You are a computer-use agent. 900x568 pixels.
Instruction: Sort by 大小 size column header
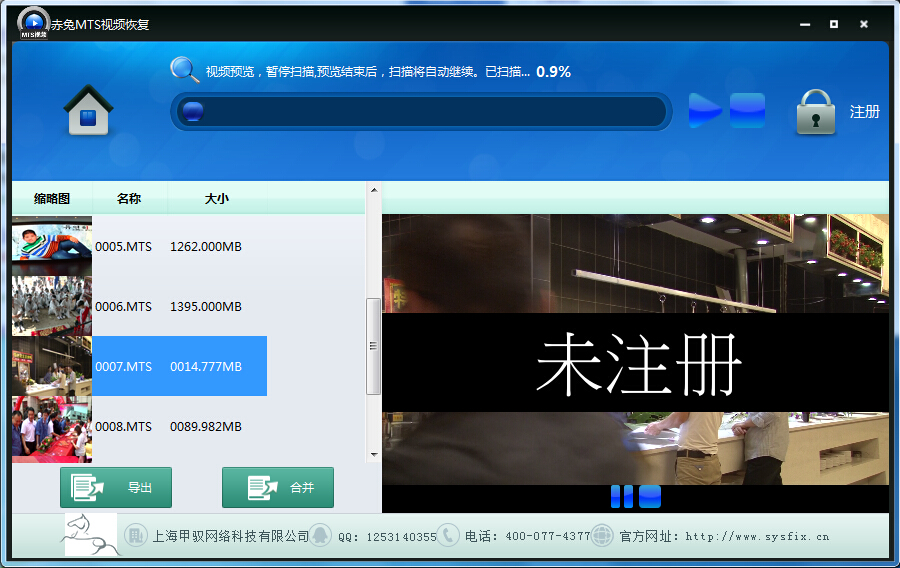[217, 199]
